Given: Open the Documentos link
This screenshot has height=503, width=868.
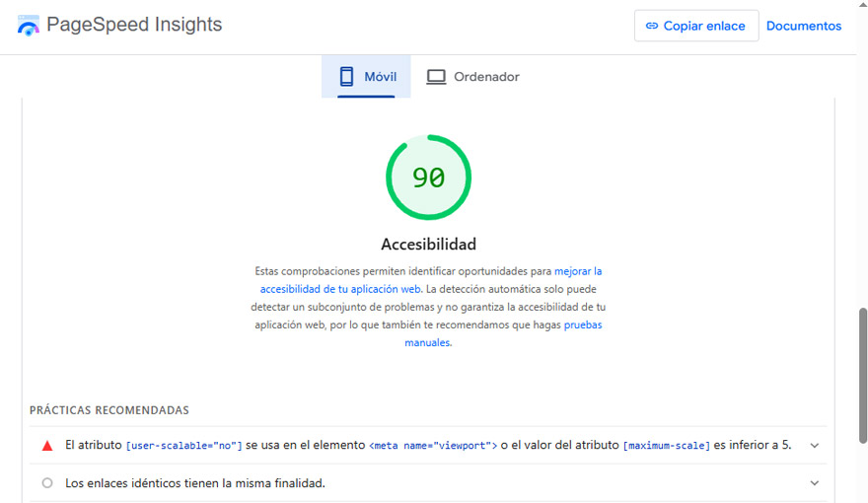Looking at the screenshot, I should [x=804, y=27].
